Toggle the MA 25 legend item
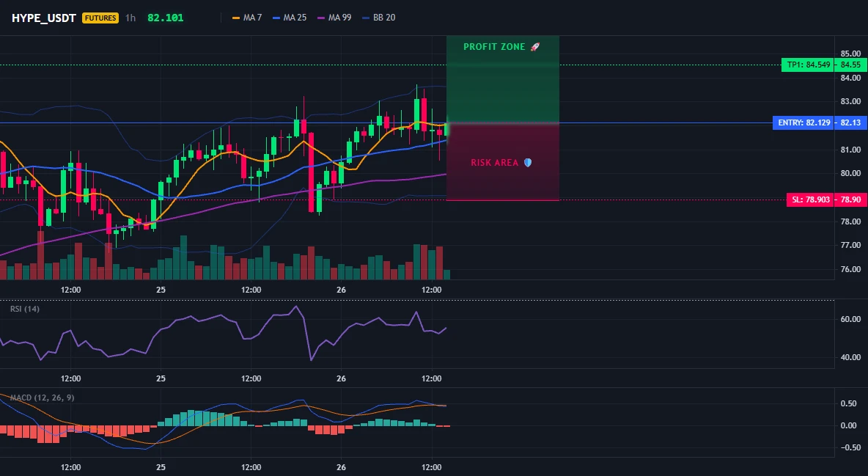868x476 pixels. pyautogui.click(x=290, y=18)
